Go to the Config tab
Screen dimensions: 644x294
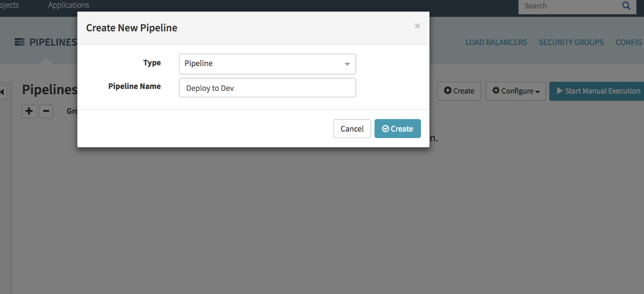click(629, 42)
